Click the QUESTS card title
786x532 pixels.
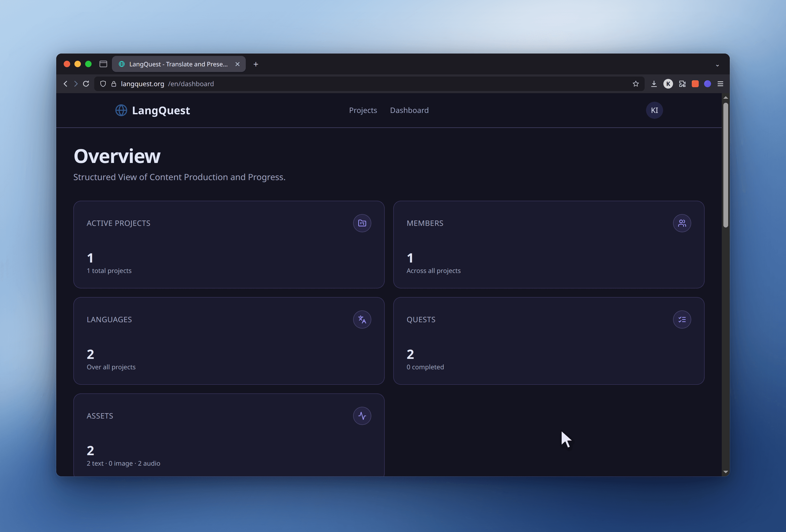click(x=421, y=320)
